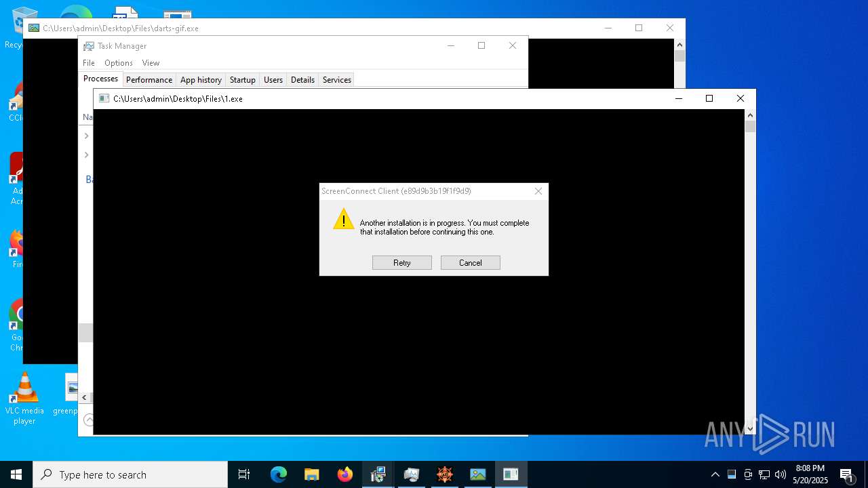The height and width of the screenshot is (488, 868).
Task: Click the Meet Now tray icon
Action: [748, 474]
